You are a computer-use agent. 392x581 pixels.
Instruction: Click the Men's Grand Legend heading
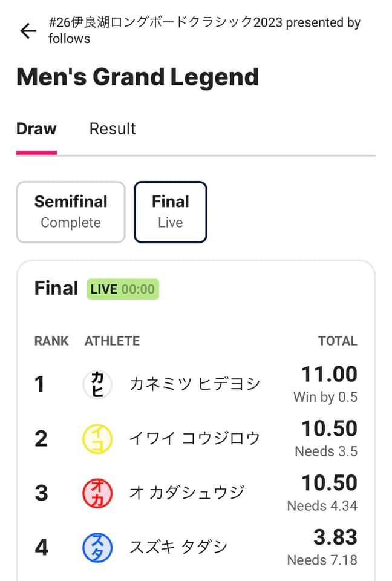(x=137, y=77)
